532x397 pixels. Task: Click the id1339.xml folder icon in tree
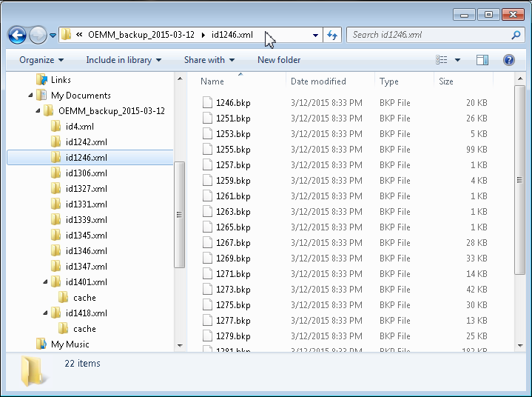click(55, 220)
